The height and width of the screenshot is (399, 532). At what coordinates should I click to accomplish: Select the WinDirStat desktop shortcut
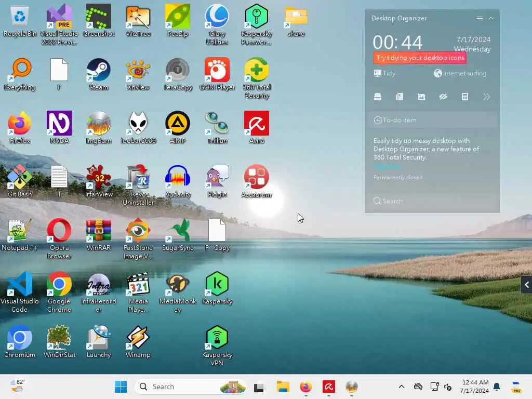(x=59, y=341)
